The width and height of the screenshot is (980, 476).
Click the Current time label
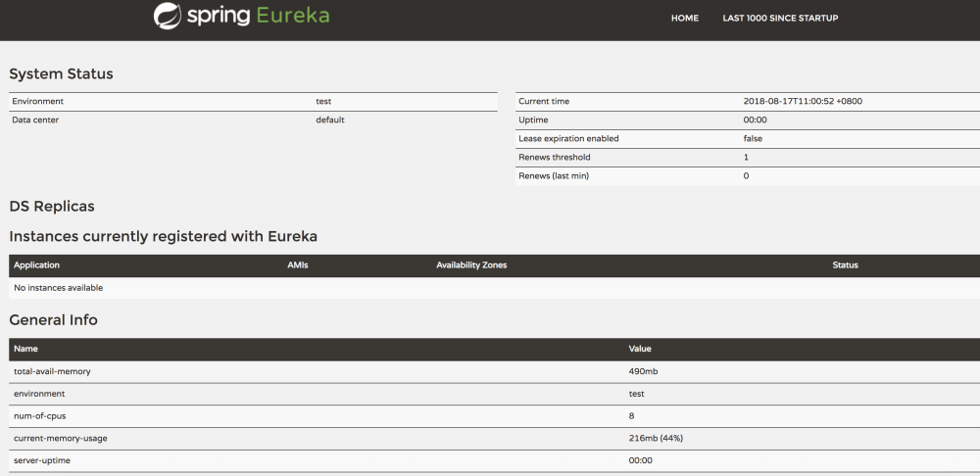click(x=544, y=101)
